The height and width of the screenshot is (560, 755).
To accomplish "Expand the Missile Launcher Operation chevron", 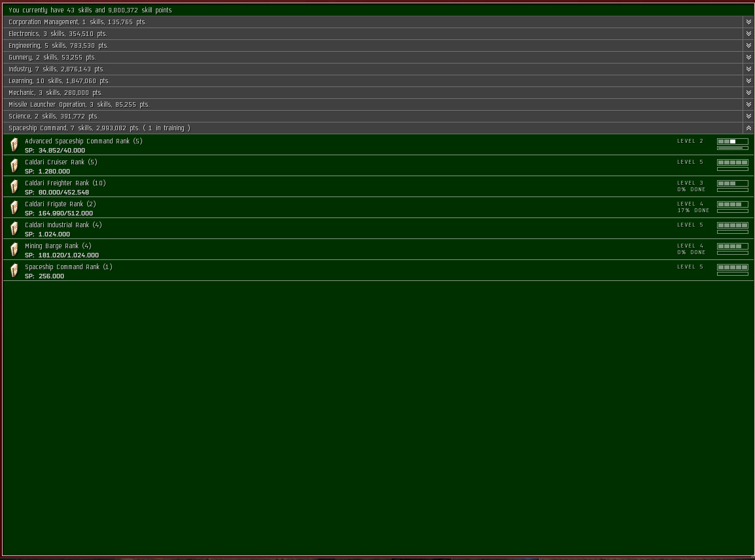I will [x=748, y=105].
